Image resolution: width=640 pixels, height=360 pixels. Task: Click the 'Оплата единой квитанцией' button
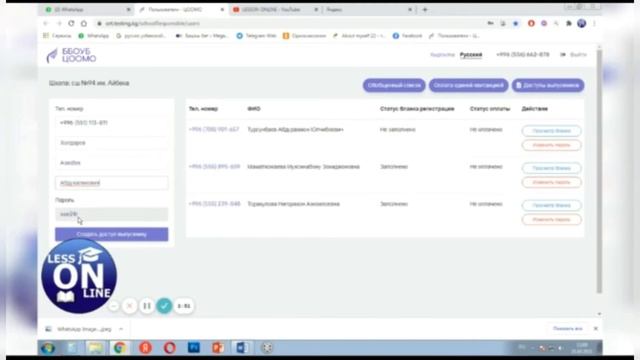coord(469,85)
